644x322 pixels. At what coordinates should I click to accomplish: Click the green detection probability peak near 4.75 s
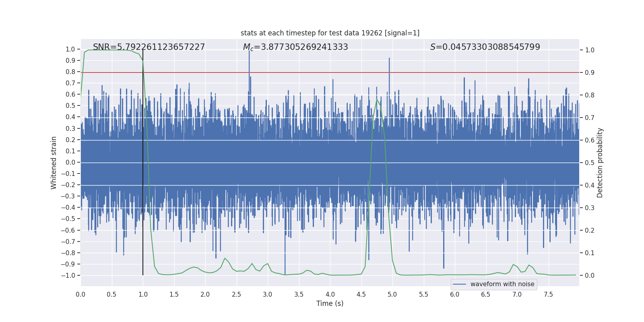377,100
